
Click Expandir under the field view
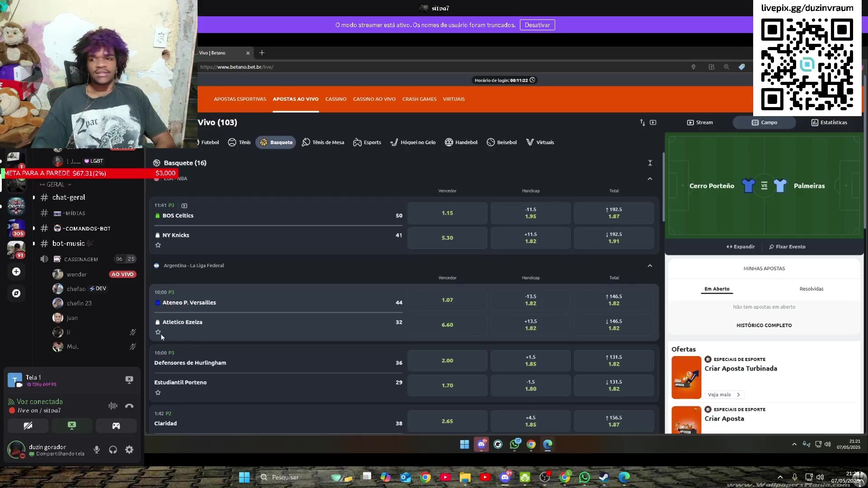[x=741, y=247]
